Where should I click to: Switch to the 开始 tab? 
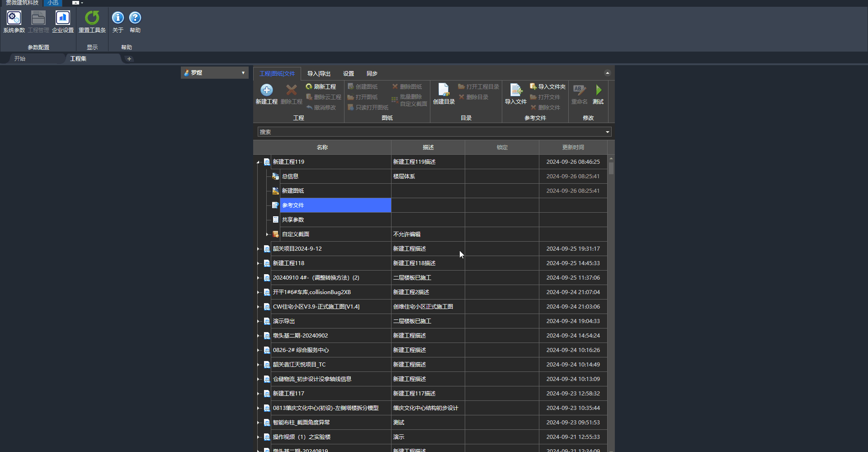pos(20,59)
